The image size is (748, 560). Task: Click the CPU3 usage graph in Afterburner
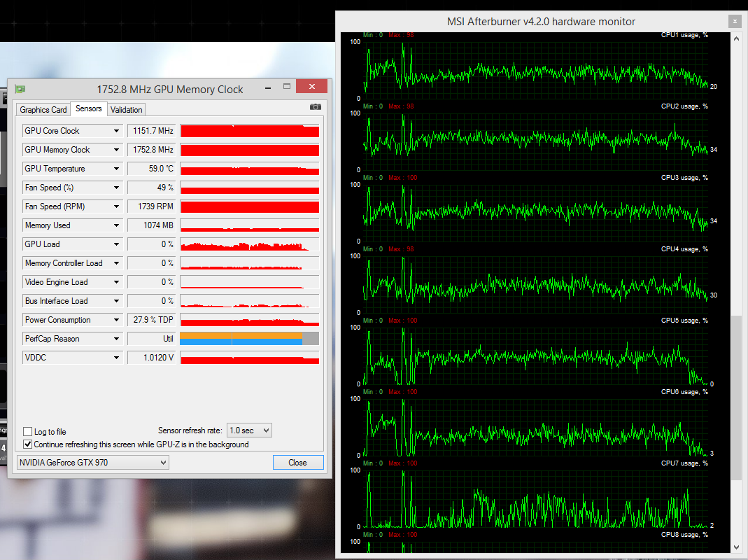[536, 213]
